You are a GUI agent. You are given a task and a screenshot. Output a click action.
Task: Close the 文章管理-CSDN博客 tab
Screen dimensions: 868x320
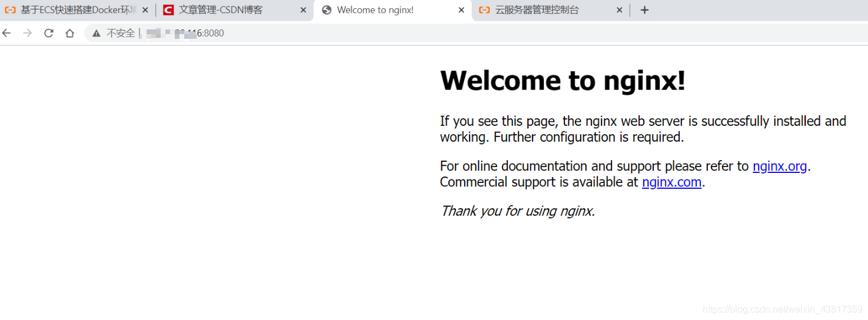pyautogui.click(x=303, y=10)
